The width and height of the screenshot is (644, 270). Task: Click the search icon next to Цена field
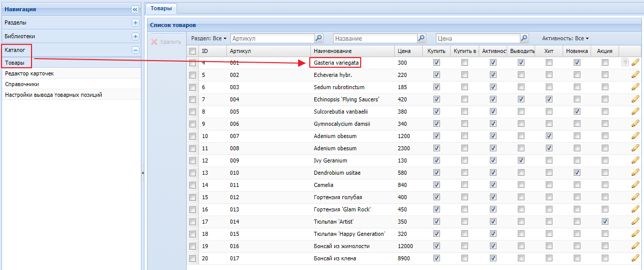524,38
